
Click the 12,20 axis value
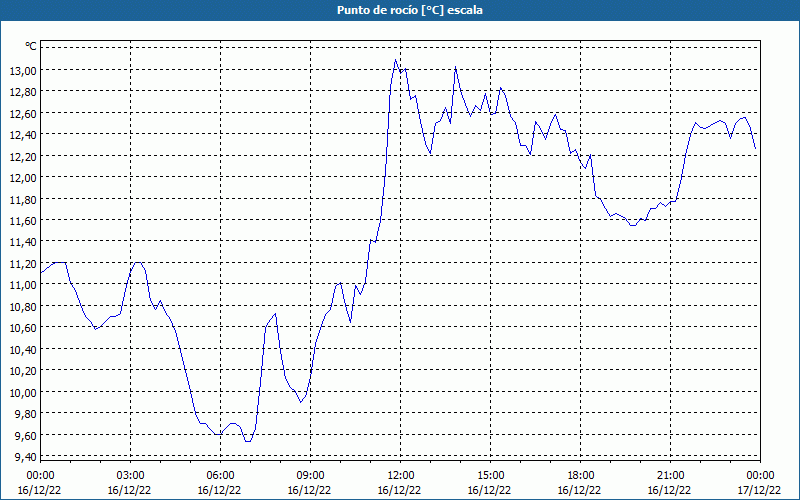pos(23,156)
